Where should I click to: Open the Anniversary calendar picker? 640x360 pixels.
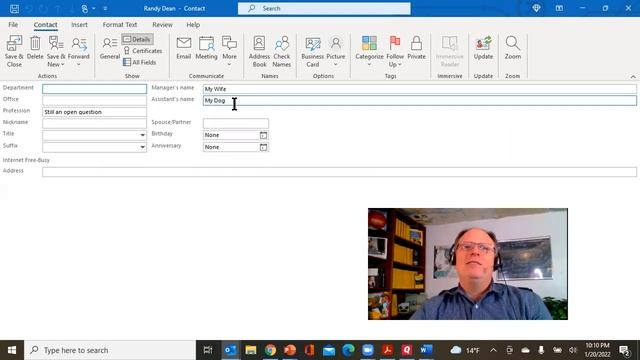pyautogui.click(x=263, y=147)
